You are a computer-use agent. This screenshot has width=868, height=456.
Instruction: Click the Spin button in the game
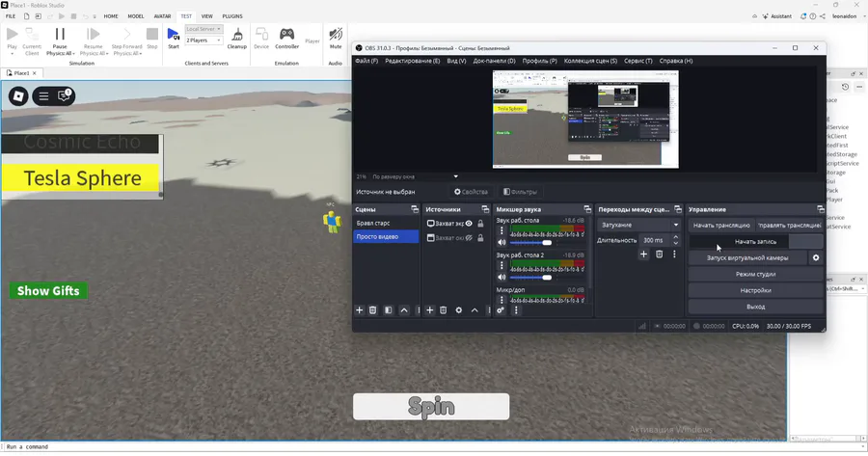click(x=431, y=407)
